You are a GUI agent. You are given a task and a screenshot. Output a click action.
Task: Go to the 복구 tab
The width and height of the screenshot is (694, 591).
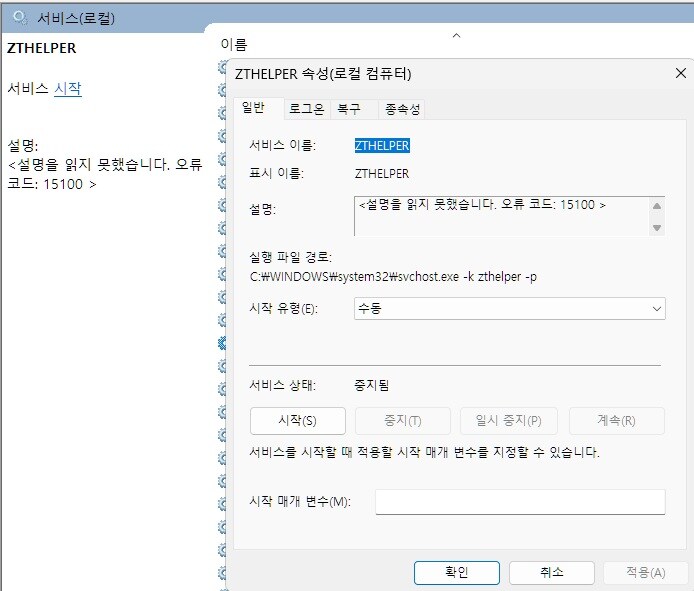pos(350,109)
